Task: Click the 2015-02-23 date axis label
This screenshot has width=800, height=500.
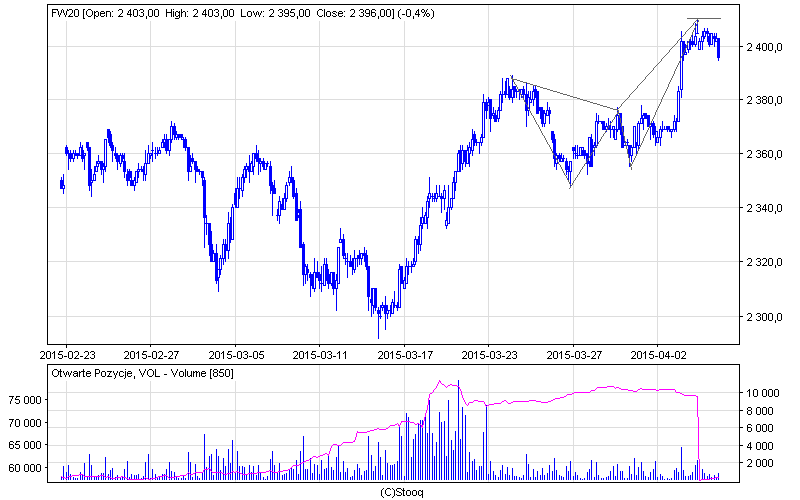Action: (x=67, y=355)
